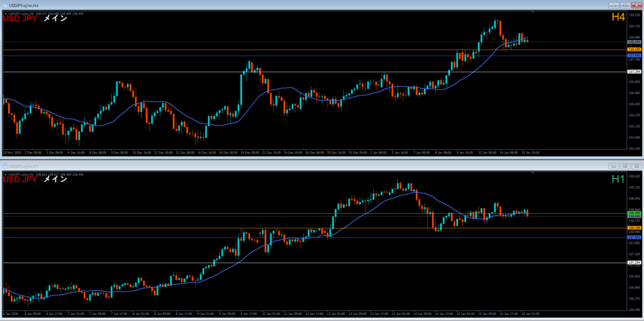Select the white メイン label in H1 chart
644x321 pixels.
[x=55, y=180]
